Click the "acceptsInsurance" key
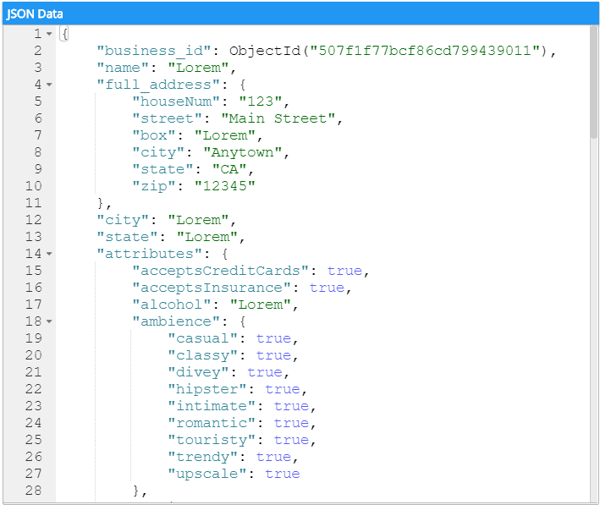The image size is (600, 505). click(216, 288)
